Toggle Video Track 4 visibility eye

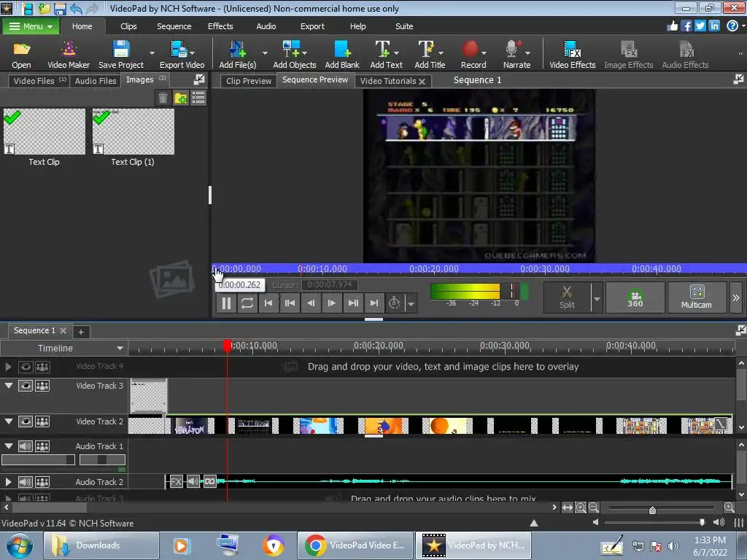tap(26, 367)
